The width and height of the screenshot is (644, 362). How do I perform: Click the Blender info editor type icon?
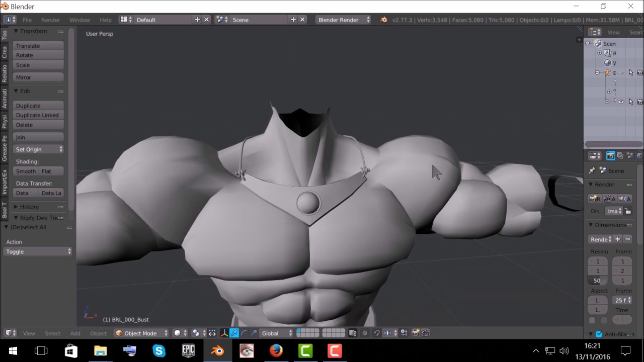[x=10, y=20]
